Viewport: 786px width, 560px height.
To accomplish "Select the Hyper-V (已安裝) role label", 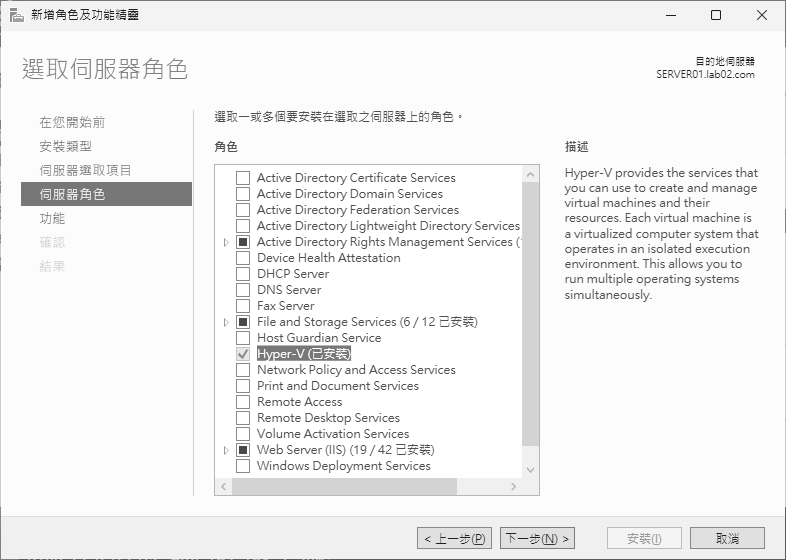I will click(x=304, y=354).
